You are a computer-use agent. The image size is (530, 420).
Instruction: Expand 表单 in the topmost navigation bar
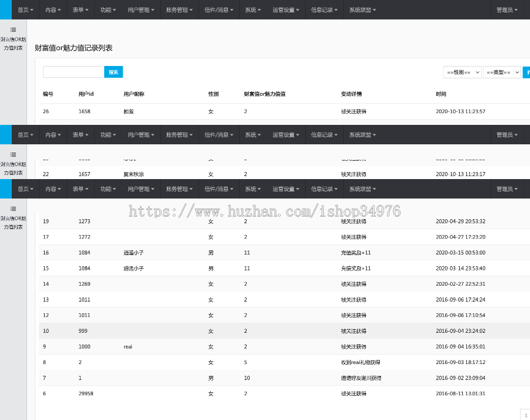pyautogui.click(x=81, y=10)
